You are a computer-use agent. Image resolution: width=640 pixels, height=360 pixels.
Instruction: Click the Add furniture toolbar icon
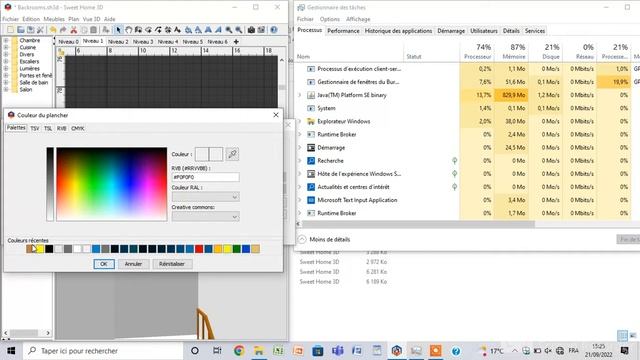(106, 30)
